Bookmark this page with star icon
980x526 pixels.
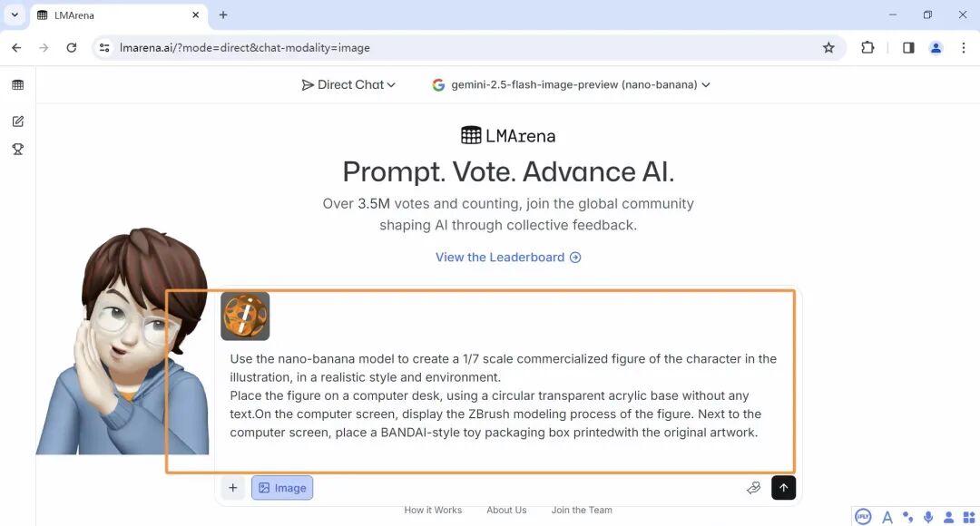point(828,48)
